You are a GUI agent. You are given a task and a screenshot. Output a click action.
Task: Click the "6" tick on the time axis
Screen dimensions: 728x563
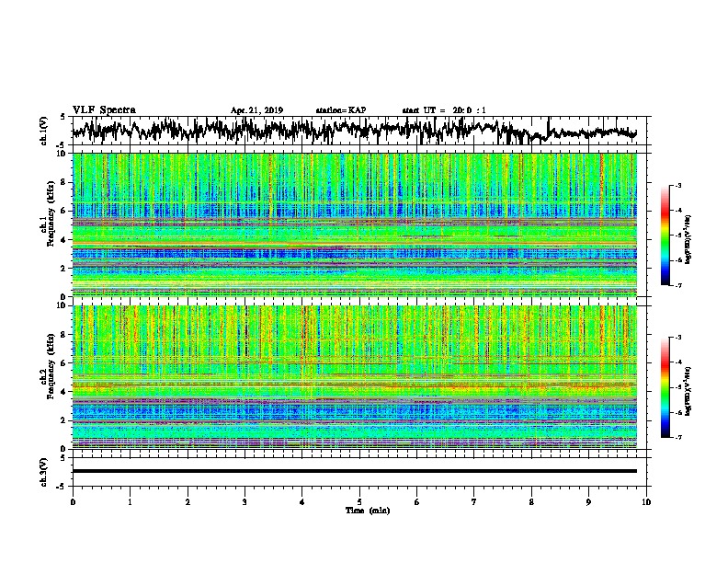[x=417, y=502]
